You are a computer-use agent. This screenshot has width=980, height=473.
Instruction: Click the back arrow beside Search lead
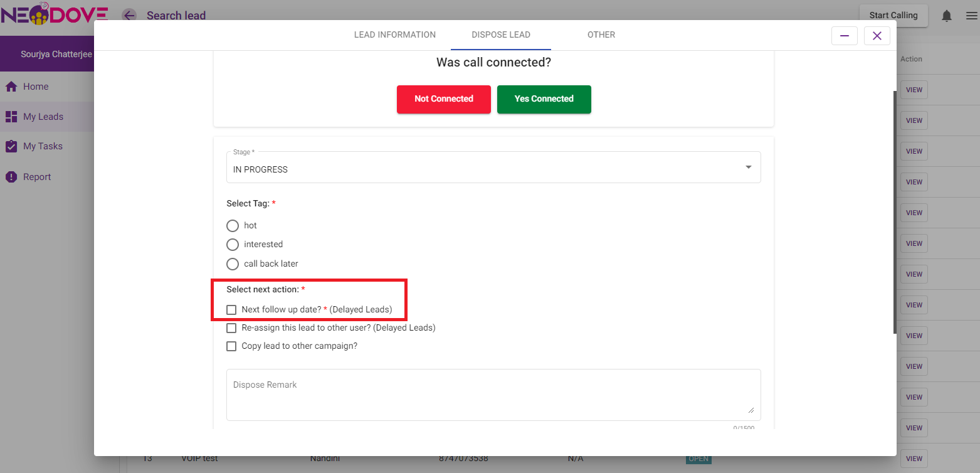pos(129,16)
